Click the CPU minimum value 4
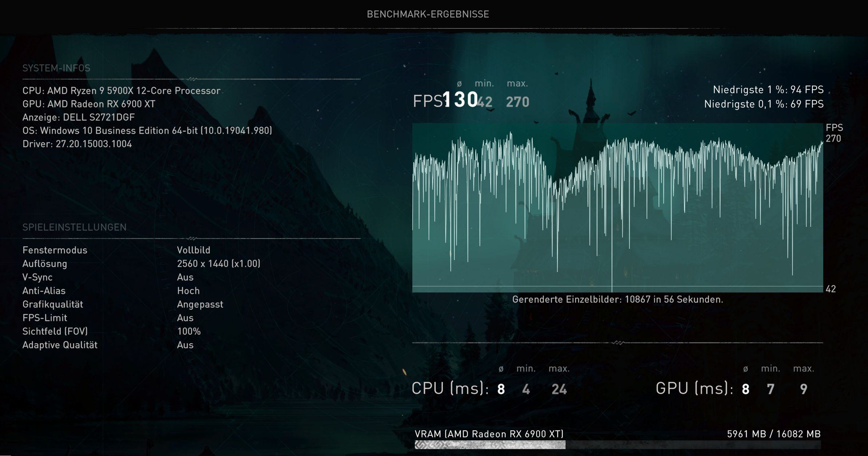 point(526,389)
